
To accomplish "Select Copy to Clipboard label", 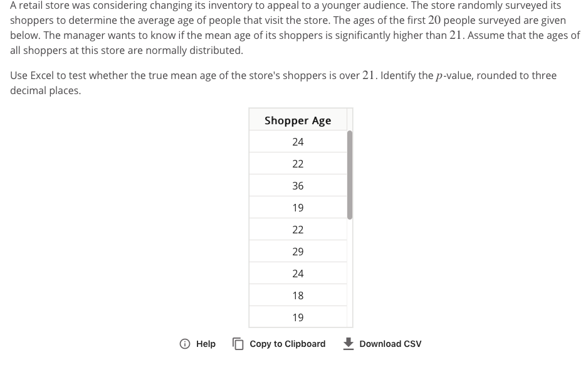I will (288, 344).
